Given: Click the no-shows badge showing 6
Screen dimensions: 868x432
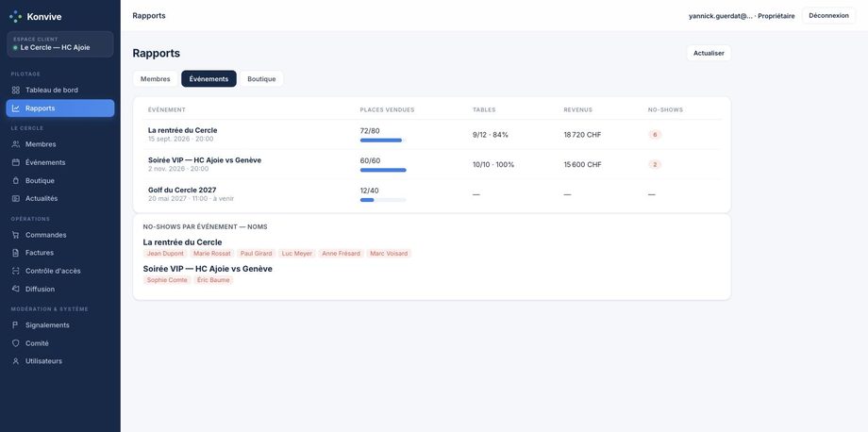Looking at the screenshot, I should click(x=655, y=135).
